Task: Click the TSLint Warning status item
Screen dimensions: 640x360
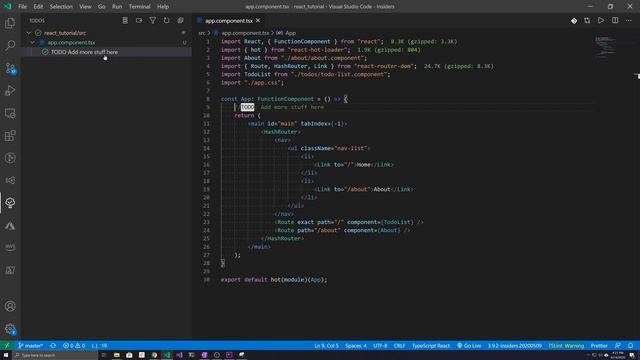Action: [x=566, y=346]
